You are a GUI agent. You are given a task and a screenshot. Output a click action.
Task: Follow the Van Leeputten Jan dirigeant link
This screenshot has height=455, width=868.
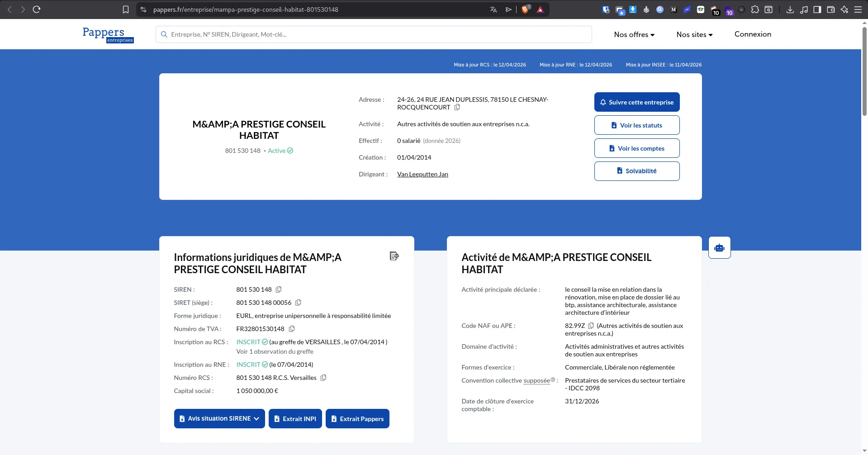tap(422, 174)
